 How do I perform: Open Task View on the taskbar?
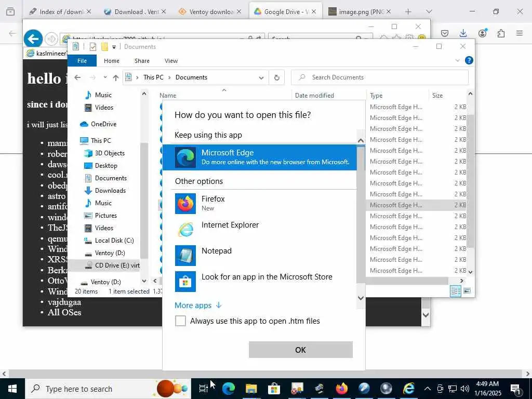203,389
